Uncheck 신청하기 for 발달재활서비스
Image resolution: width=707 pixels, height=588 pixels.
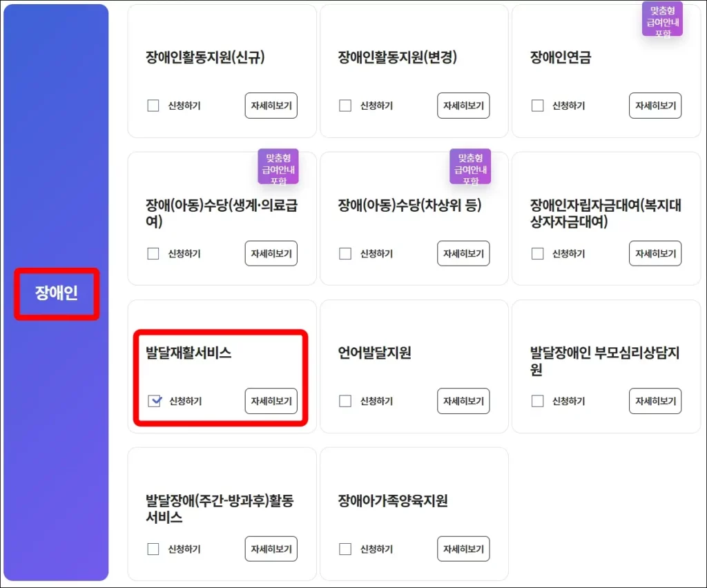coord(154,400)
